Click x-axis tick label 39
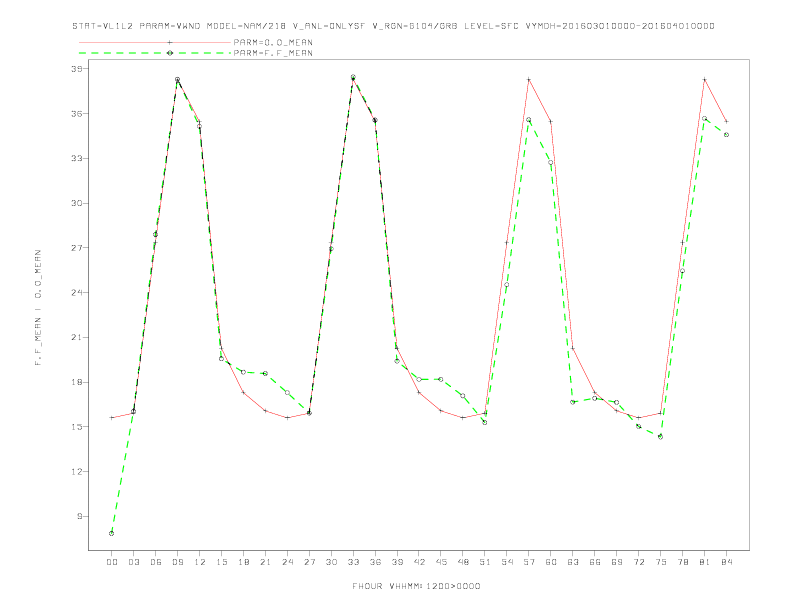This screenshot has width=792, height=612. point(397,562)
